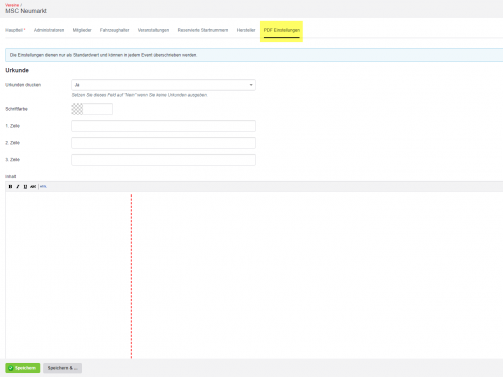Click the Urkunde section heading

tap(17, 70)
